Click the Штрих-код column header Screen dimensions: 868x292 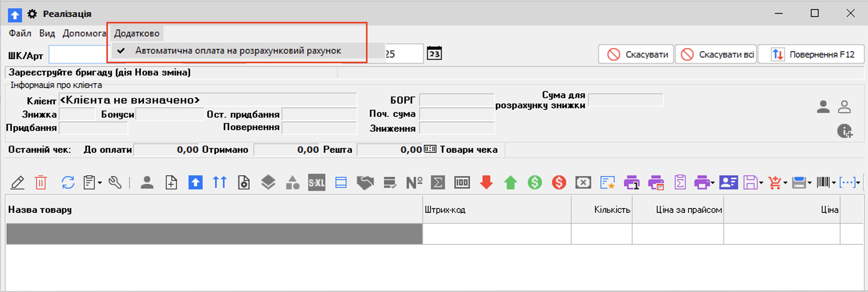click(x=497, y=210)
